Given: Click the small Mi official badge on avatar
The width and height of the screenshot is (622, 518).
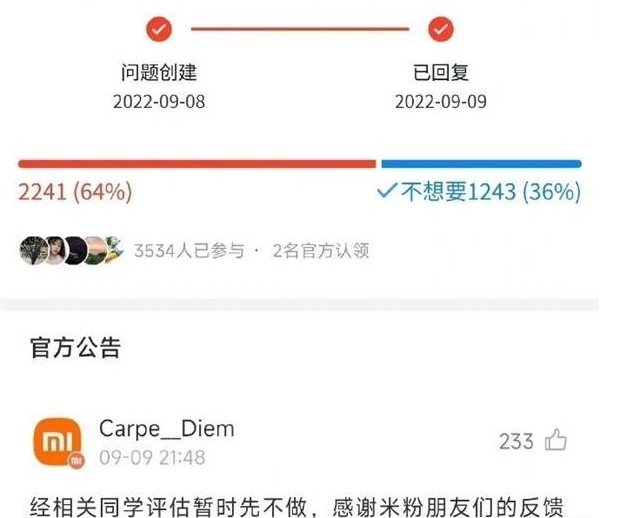Looking at the screenshot, I should [76, 460].
